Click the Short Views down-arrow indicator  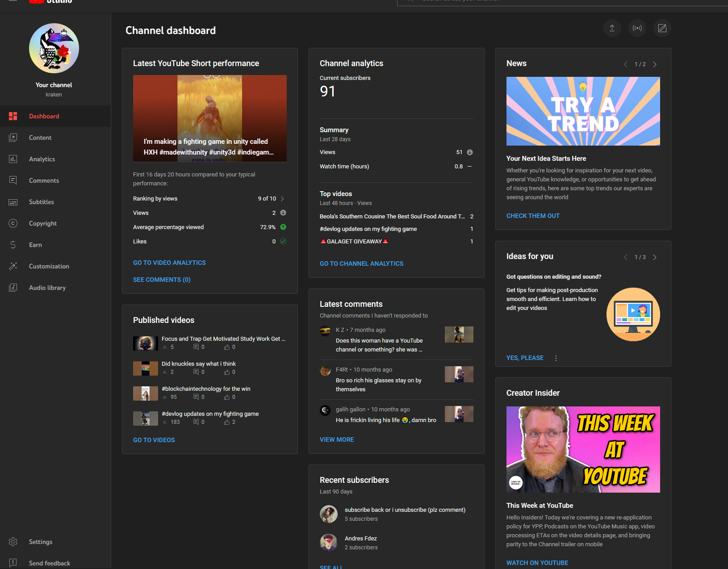point(283,213)
